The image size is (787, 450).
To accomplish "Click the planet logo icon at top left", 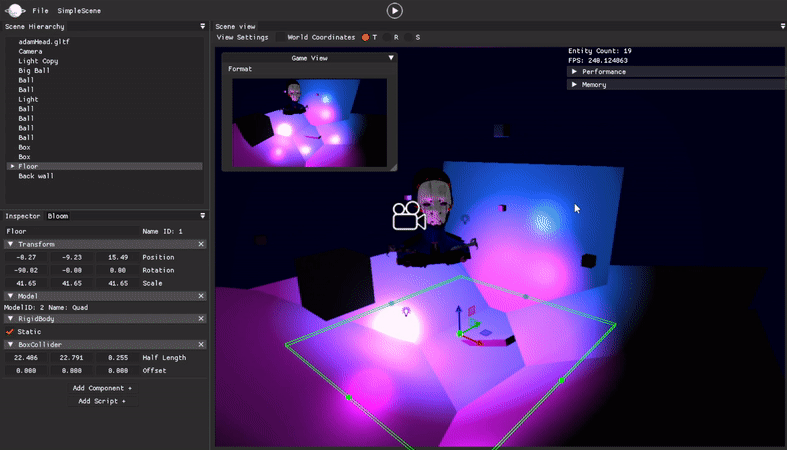I will click(15, 10).
